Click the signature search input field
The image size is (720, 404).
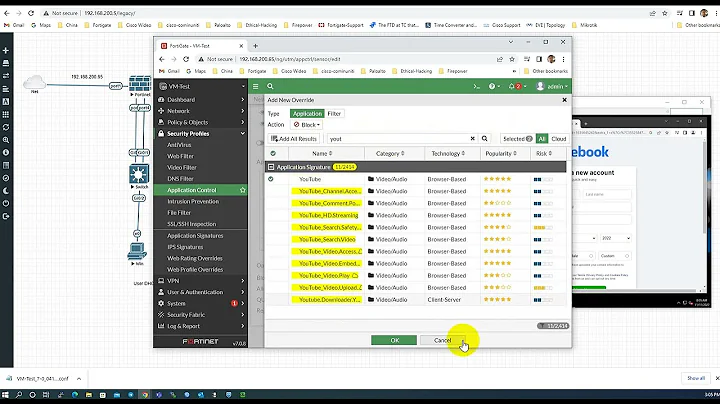click(398, 139)
